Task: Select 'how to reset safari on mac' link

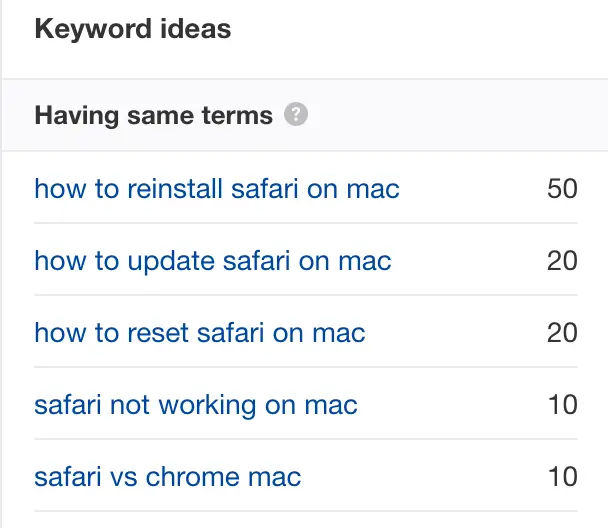Action: point(200,333)
